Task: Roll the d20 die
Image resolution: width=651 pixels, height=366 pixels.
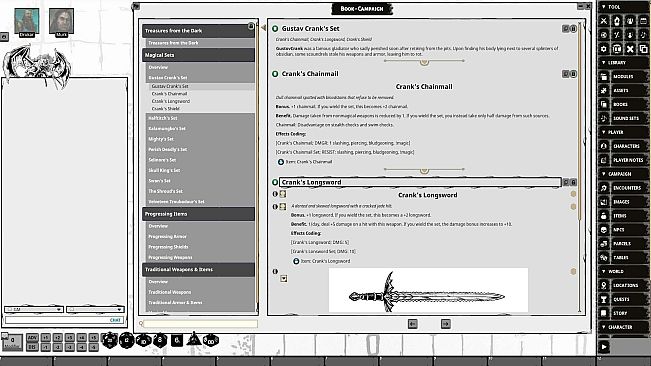Action: pyautogui.click(x=110, y=341)
